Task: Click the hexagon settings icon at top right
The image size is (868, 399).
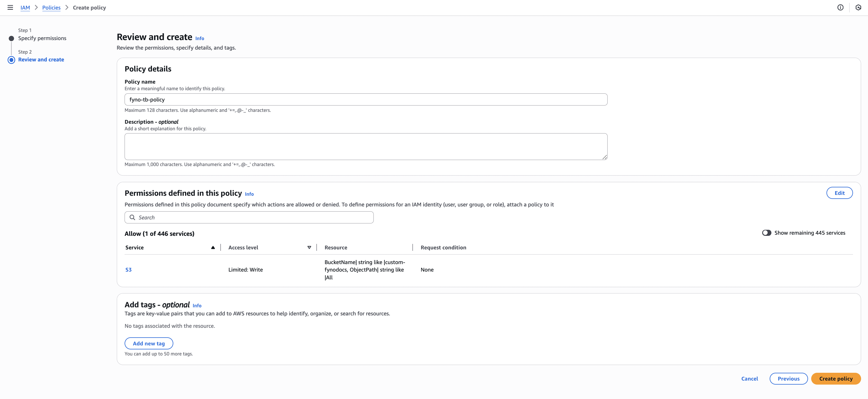Action: (858, 7)
